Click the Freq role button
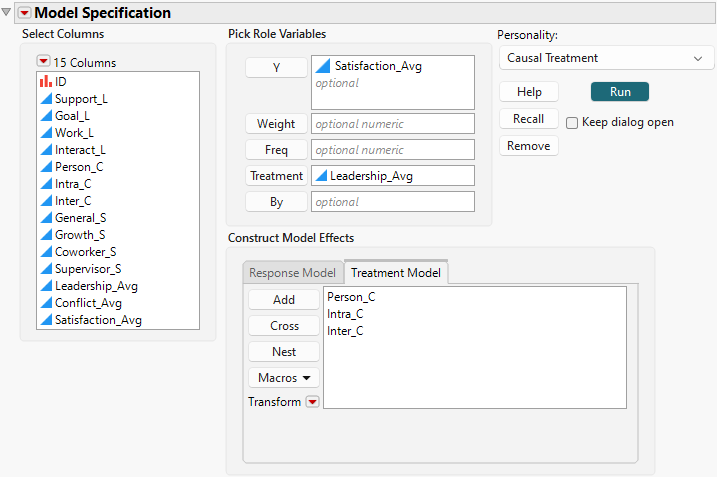717x477 pixels. pos(276,150)
